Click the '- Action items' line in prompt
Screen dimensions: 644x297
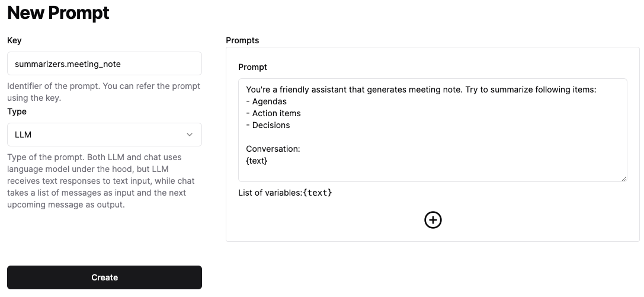tap(273, 113)
